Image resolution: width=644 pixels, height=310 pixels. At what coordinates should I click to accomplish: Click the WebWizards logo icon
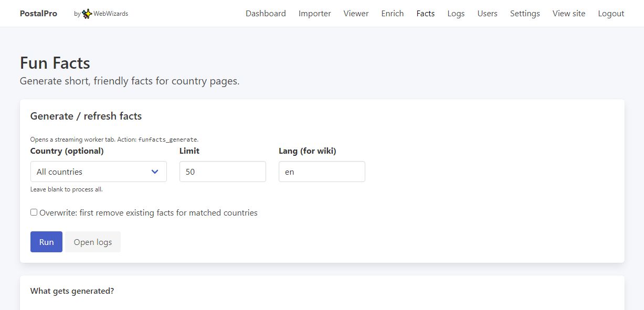click(x=87, y=14)
